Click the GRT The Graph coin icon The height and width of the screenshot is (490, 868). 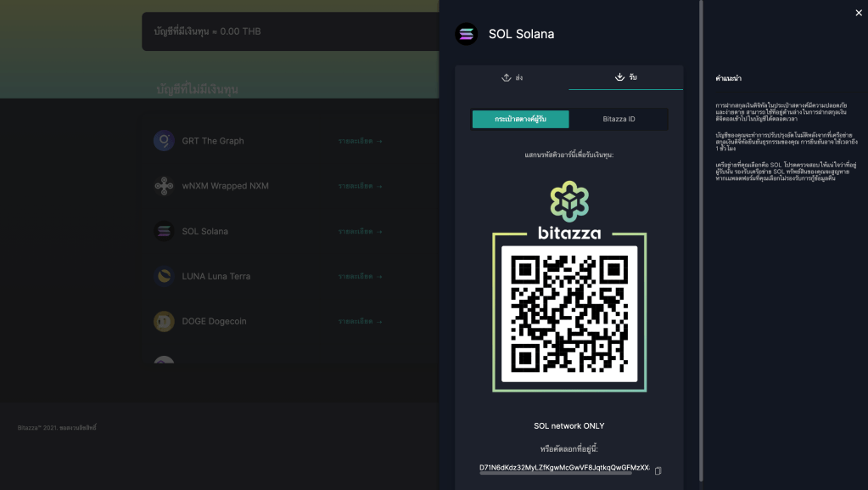(x=164, y=141)
